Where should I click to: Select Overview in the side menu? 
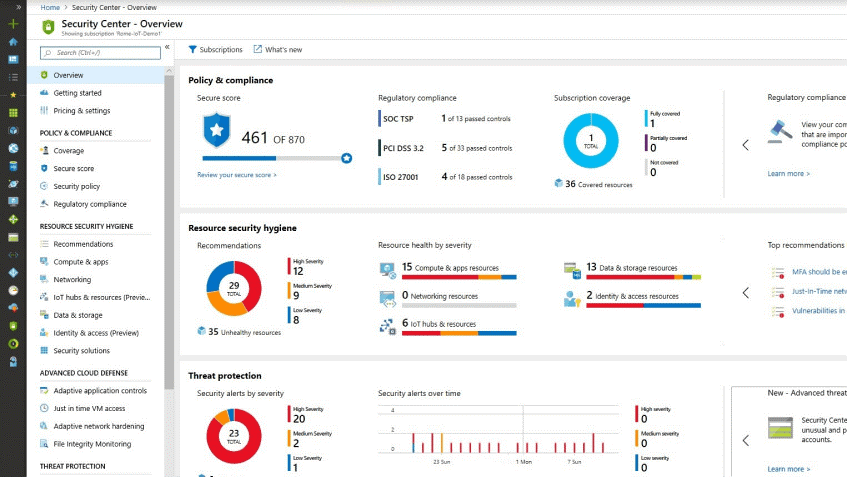click(x=96, y=75)
